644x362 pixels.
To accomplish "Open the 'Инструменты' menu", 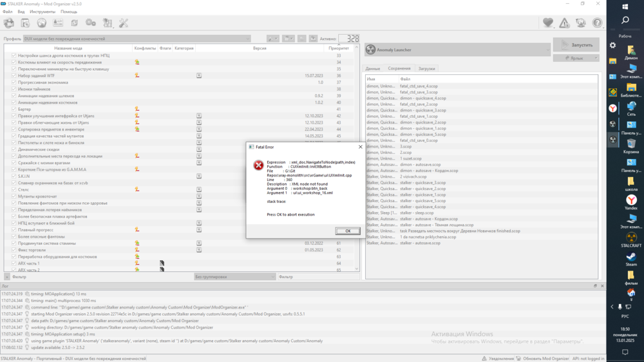I will [43, 12].
